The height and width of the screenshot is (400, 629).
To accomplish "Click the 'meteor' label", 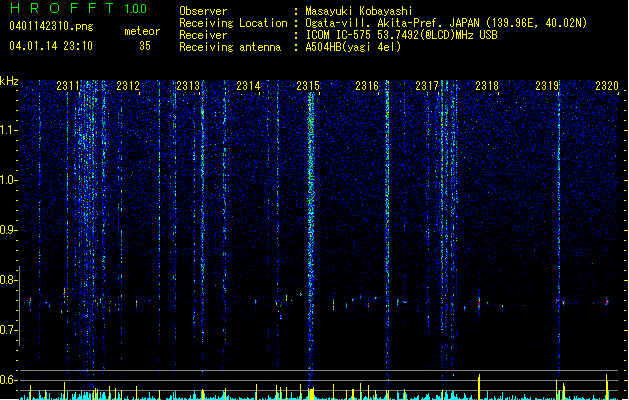I will (142, 31).
